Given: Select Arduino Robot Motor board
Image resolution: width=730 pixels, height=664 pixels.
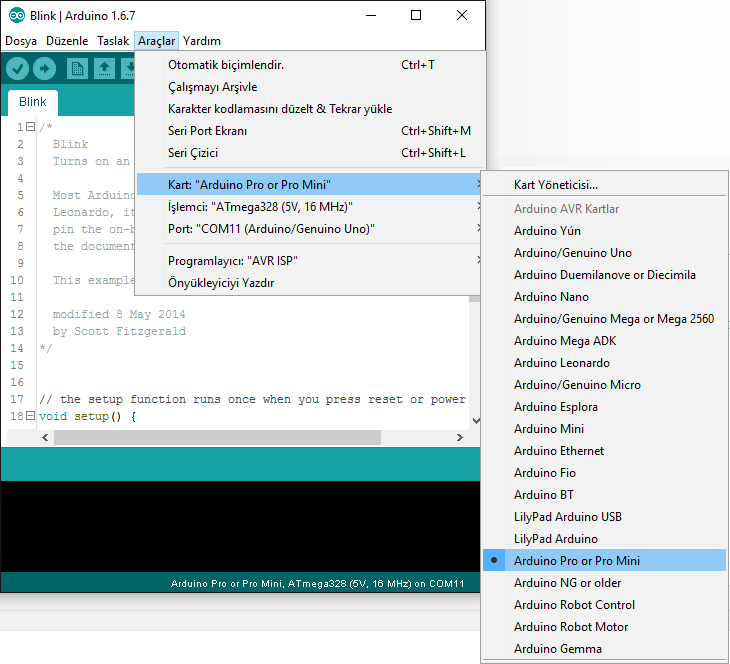Looking at the screenshot, I should tap(604, 627).
